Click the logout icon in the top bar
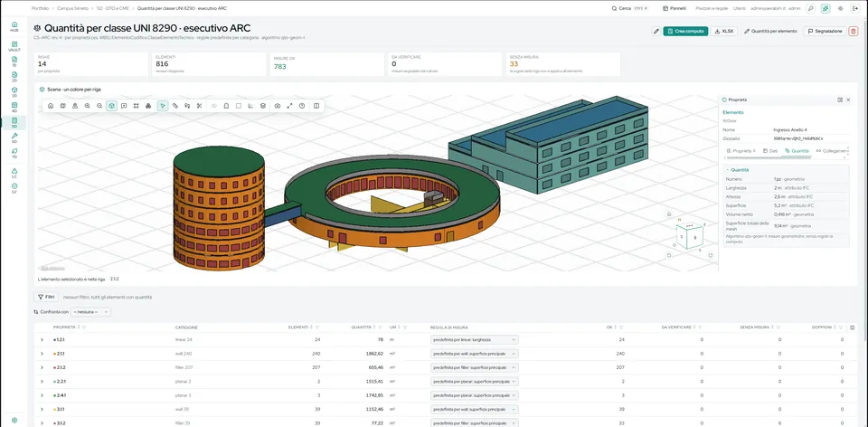 coord(856,8)
